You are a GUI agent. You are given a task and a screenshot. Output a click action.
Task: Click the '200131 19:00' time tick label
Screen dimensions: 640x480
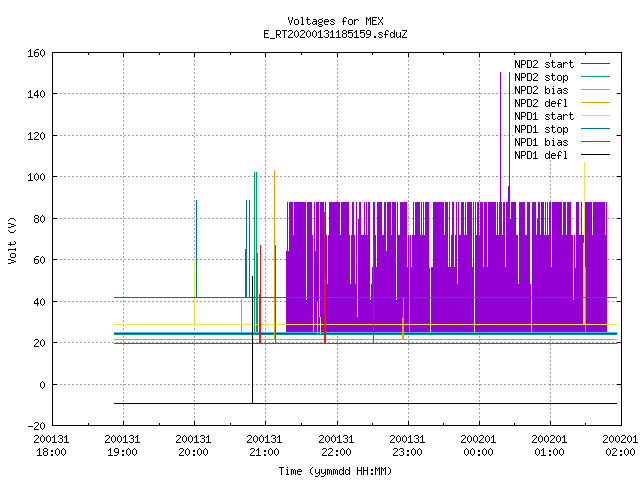[x=122, y=446]
